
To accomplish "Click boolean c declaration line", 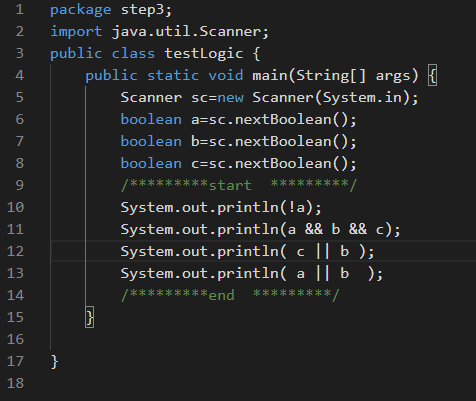I will click(x=238, y=164).
